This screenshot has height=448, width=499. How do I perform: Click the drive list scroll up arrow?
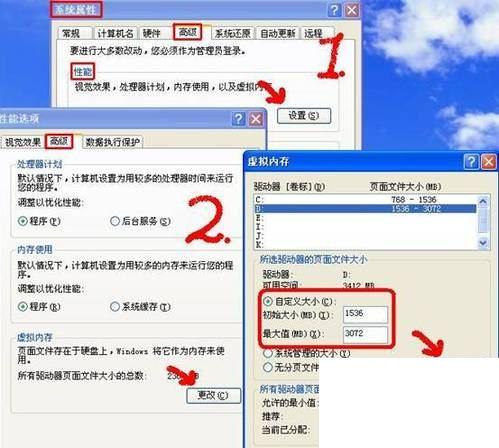point(483,201)
